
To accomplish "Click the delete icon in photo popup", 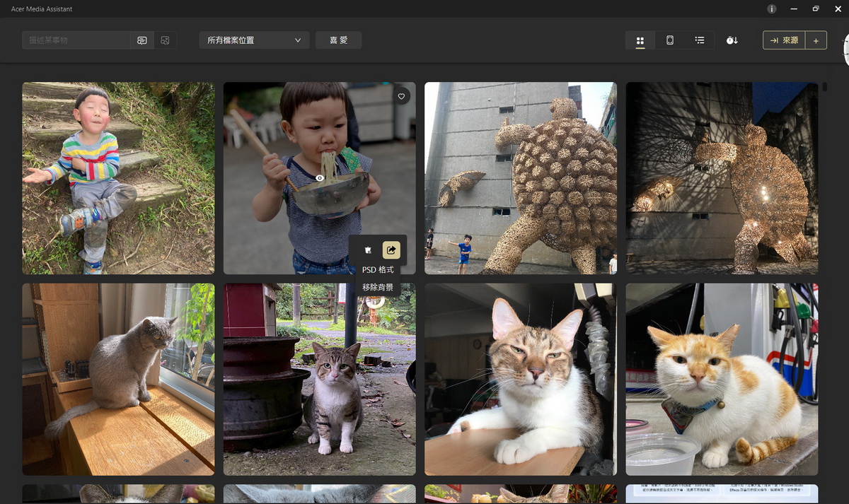I will (368, 250).
